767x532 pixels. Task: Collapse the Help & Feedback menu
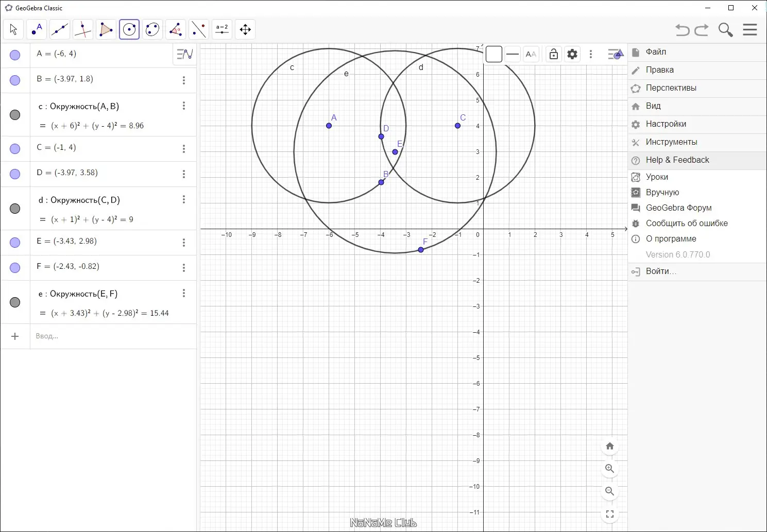pos(697,160)
